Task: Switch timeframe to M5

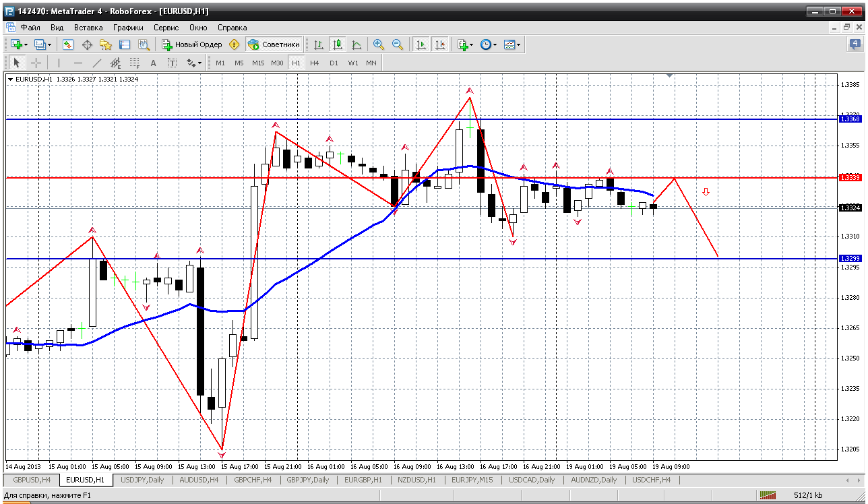Action: [239, 63]
